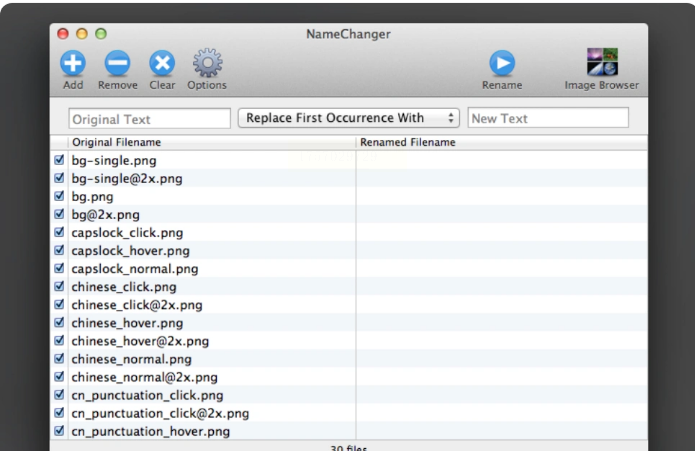
Task: Start renaming with the Rename play icon
Action: (x=502, y=63)
